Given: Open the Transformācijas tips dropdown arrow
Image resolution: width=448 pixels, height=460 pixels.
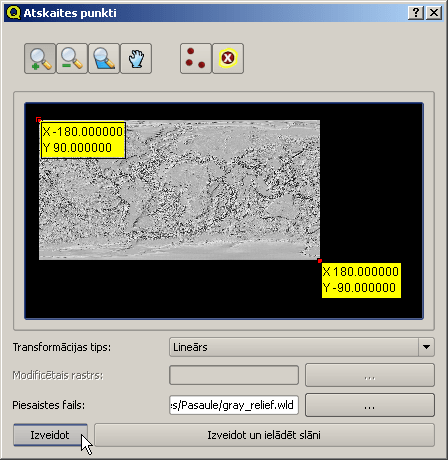Looking at the screenshot, I should tap(426, 347).
